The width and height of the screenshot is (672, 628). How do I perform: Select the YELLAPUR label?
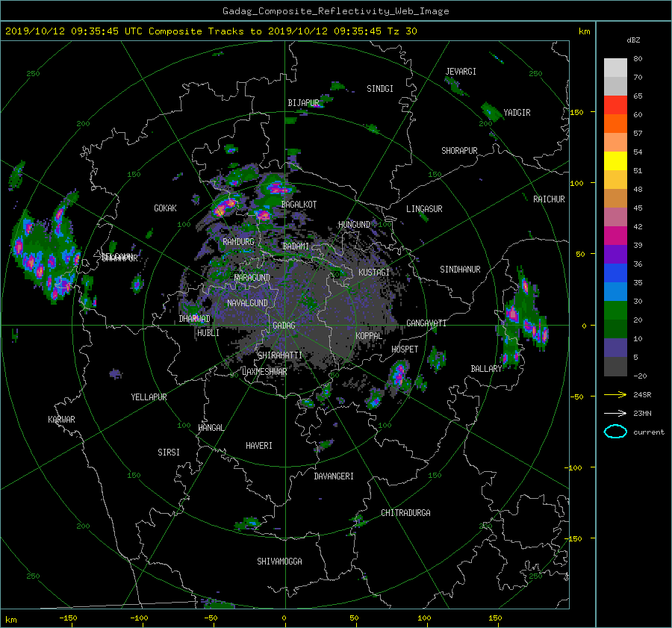point(149,397)
